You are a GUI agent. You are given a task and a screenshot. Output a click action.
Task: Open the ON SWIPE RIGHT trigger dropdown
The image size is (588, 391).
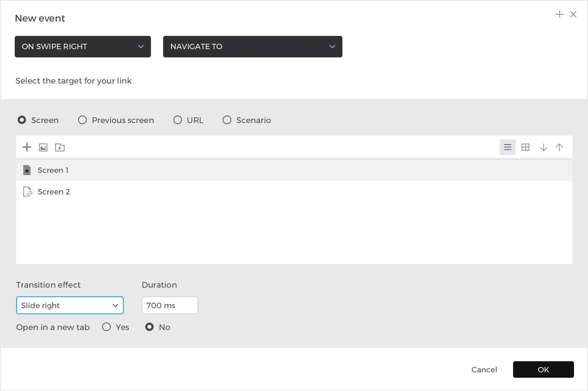click(x=82, y=47)
